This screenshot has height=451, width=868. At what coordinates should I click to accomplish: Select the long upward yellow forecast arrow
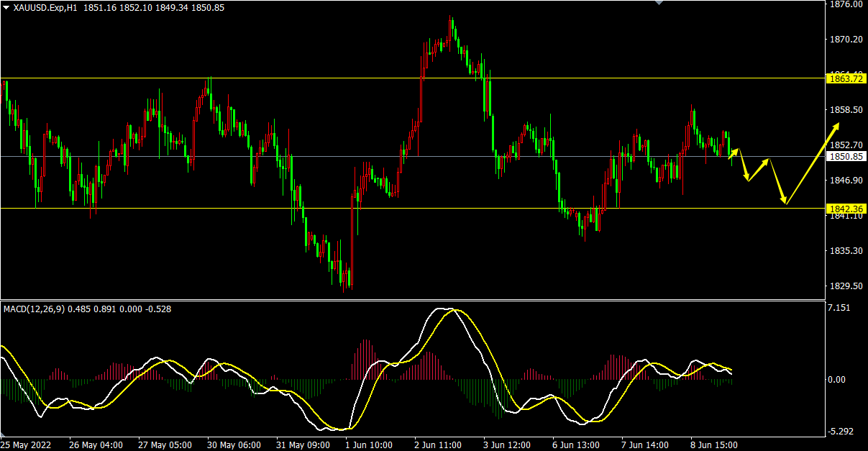tap(813, 164)
